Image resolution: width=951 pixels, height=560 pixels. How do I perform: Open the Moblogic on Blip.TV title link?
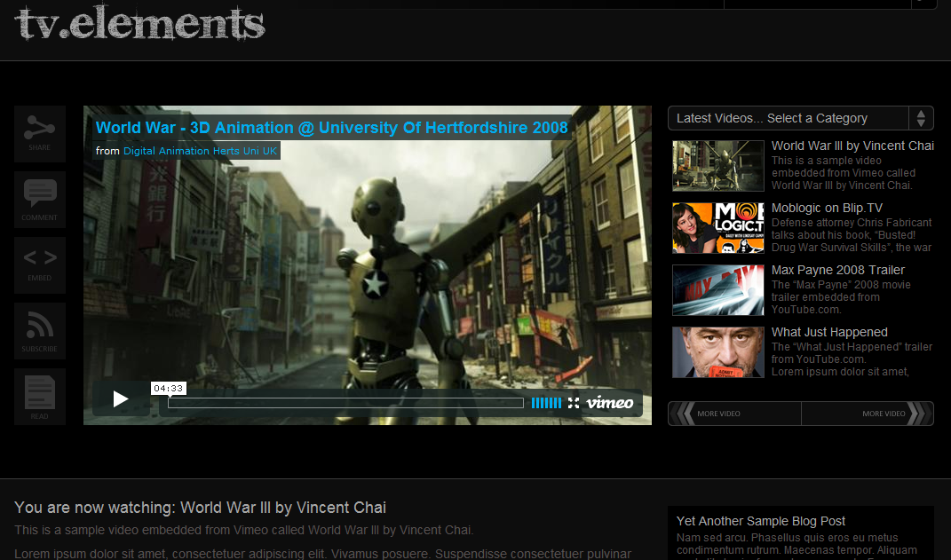pyautogui.click(x=827, y=208)
